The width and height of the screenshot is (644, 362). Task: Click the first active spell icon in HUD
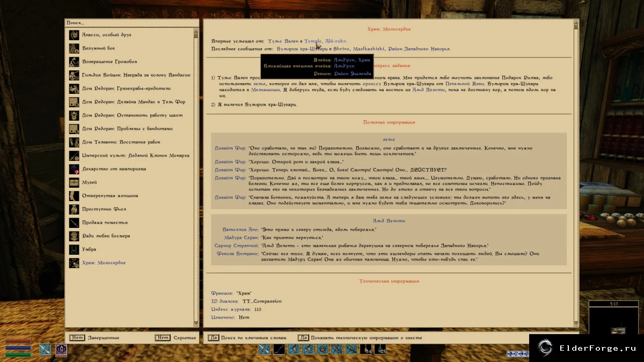(45, 349)
